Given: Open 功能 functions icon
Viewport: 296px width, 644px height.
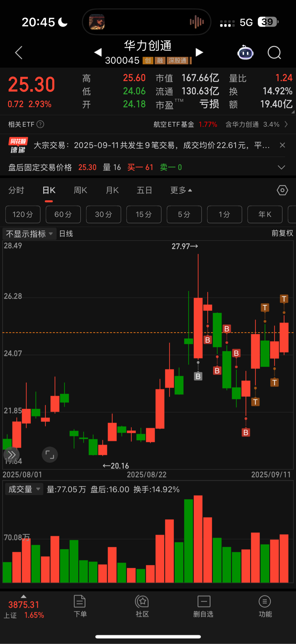Looking at the screenshot, I should pos(265,606).
